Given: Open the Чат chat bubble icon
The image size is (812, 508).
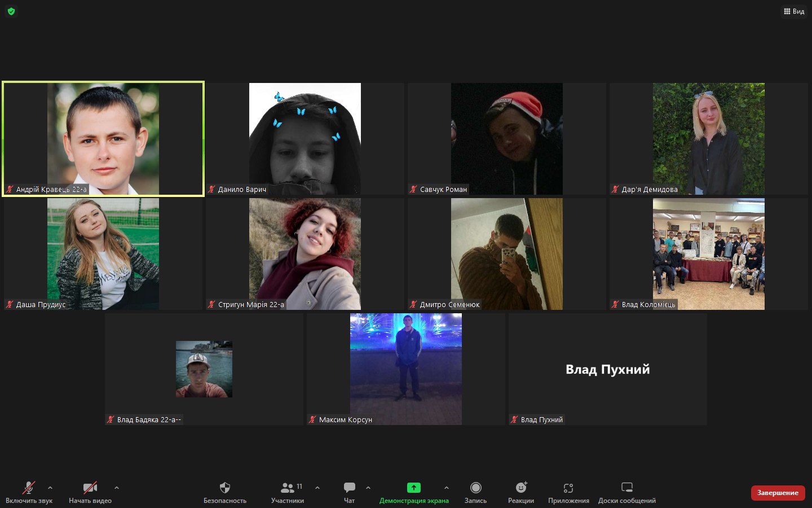Looking at the screenshot, I should pos(350,488).
